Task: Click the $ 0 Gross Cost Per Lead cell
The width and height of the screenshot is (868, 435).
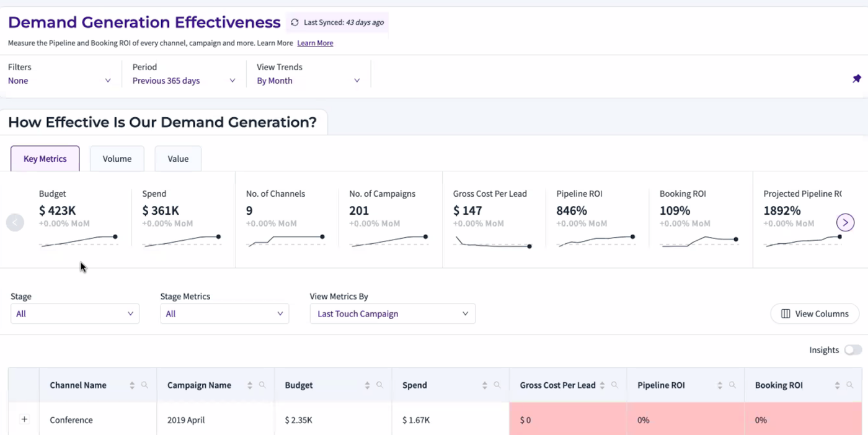Action: point(568,419)
